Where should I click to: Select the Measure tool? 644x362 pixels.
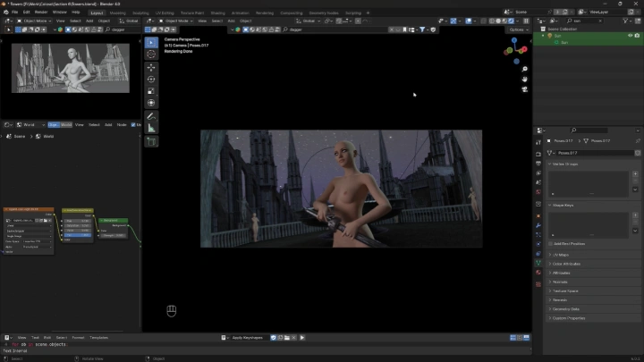coord(151,129)
